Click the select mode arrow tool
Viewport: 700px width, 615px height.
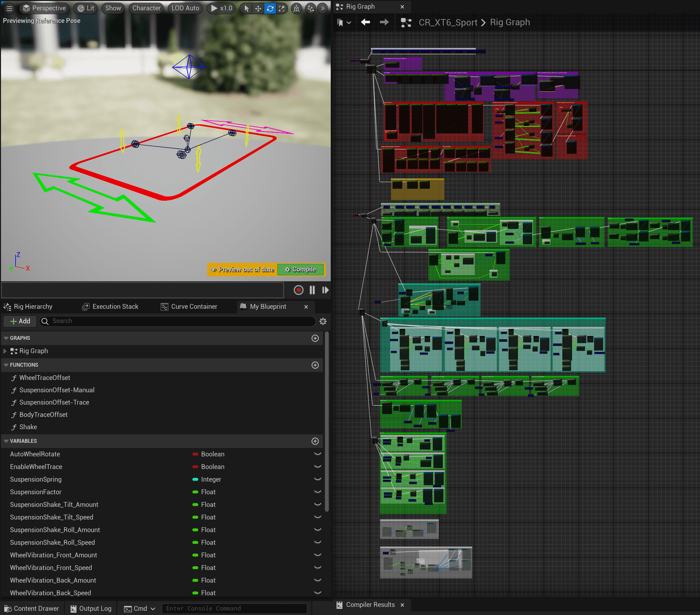pos(247,8)
